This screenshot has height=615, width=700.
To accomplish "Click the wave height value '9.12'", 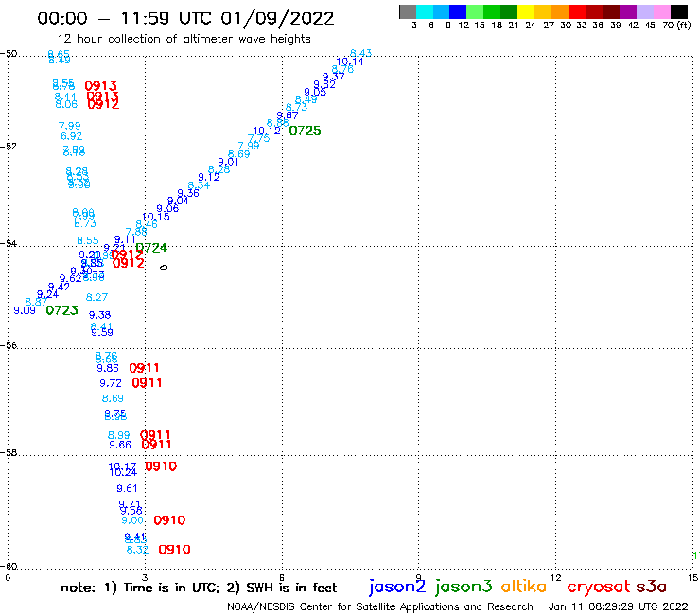I will click(209, 177).
